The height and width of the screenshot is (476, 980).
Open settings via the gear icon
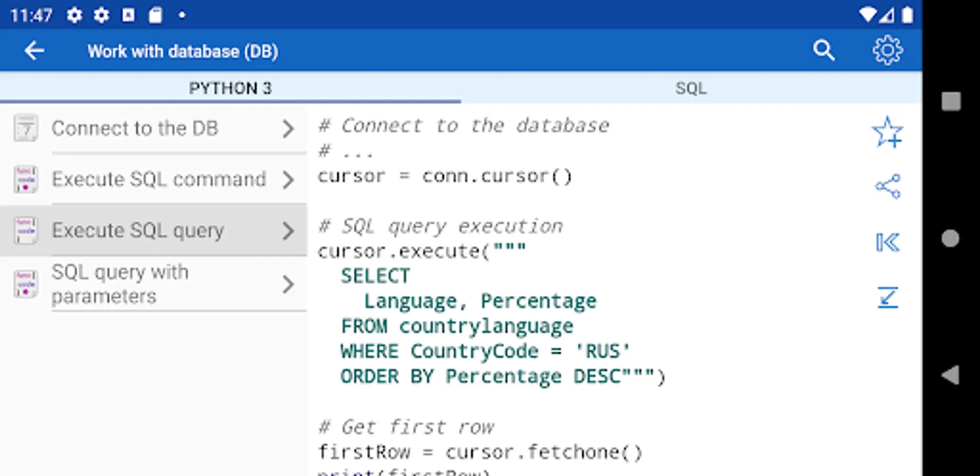point(887,51)
